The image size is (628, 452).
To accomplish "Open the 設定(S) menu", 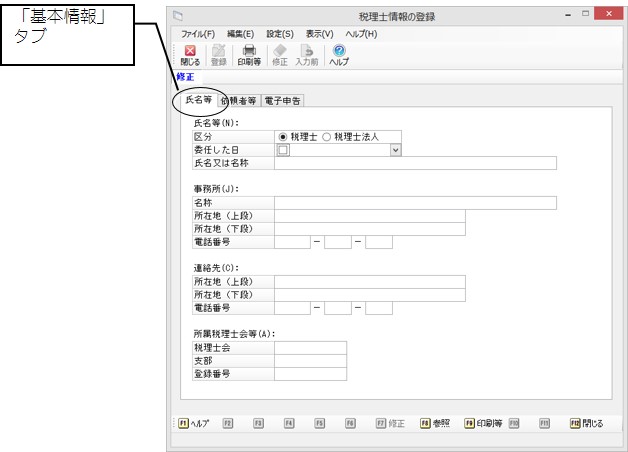I will 279,34.
